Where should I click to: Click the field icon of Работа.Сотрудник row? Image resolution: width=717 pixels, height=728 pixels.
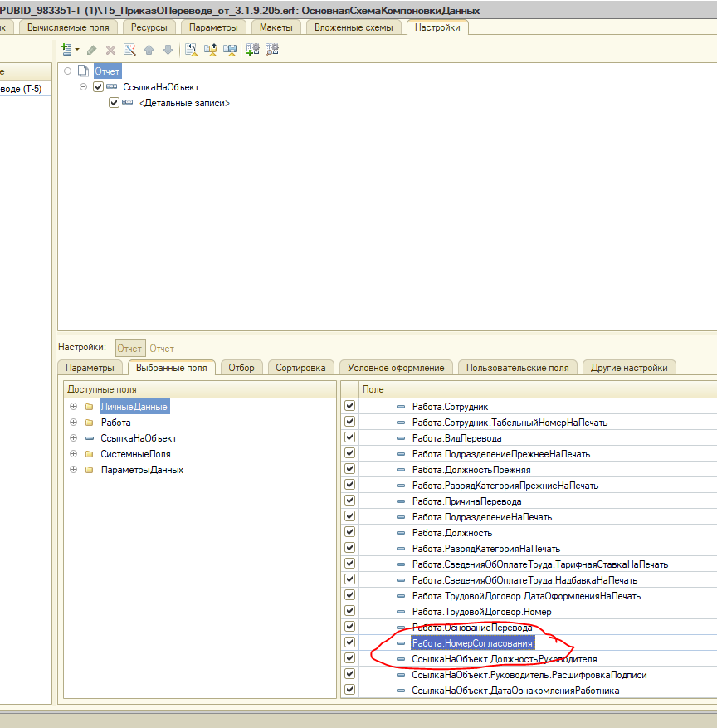[x=401, y=407]
